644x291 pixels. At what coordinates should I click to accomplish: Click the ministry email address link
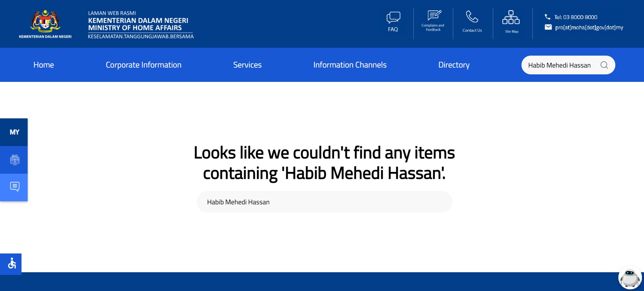(589, 28)
